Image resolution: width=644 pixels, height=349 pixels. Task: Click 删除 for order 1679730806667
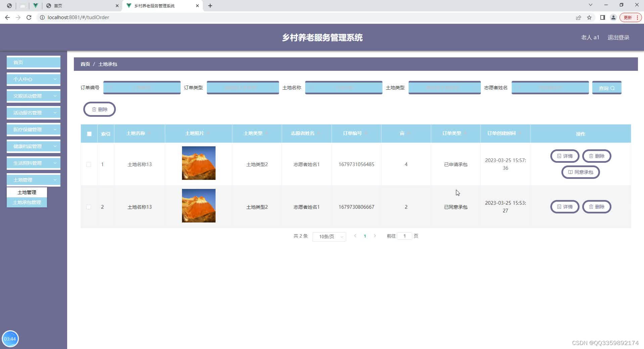point(597,207)
